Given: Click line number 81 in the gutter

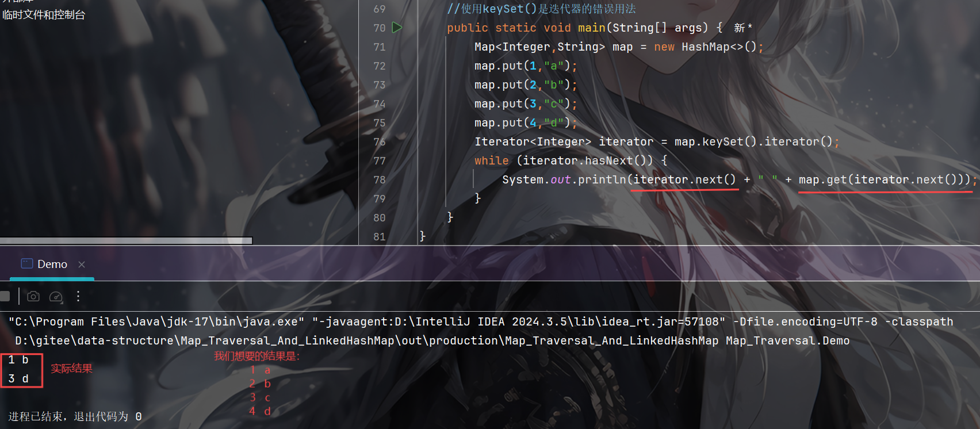Looking at the screenshot, I should [379, 236].
